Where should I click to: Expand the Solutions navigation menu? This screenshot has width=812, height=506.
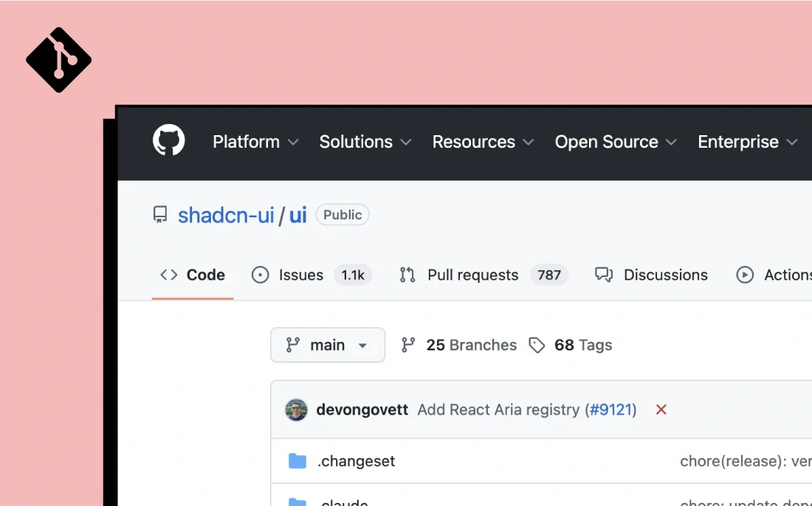365,142
